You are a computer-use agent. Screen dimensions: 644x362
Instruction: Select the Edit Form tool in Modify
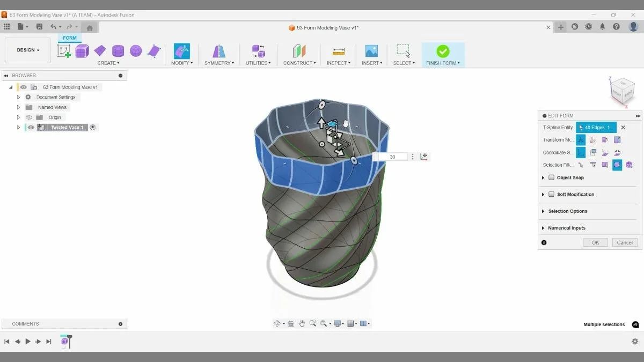[181, 51]
